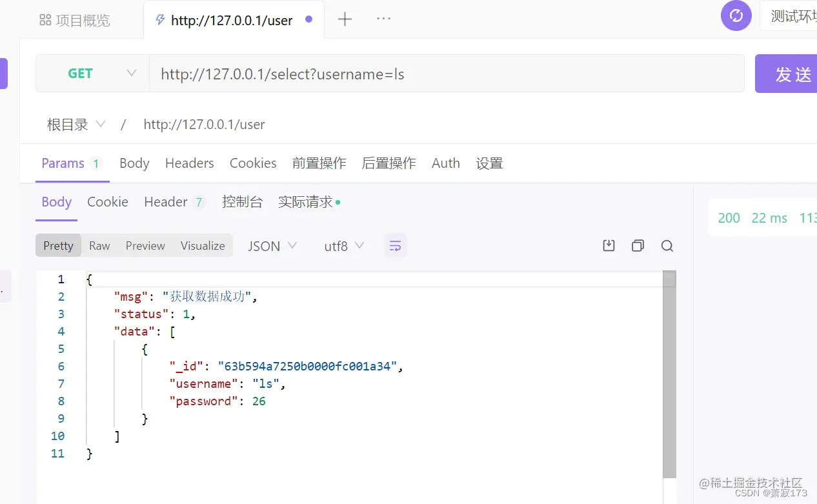Open the 前置操作 tab
The width and height of the screenshot is (817, 504).
(319, 163)
